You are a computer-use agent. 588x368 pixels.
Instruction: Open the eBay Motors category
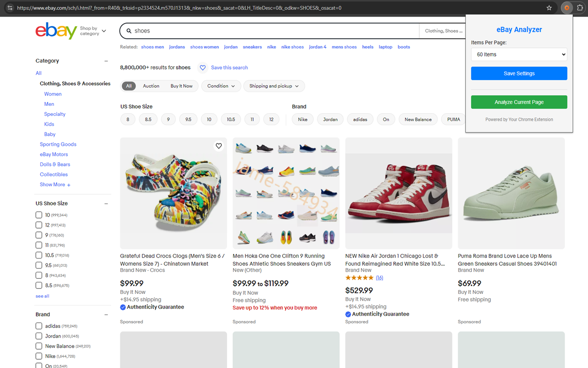pyautogui.click(x=54, y=155)
